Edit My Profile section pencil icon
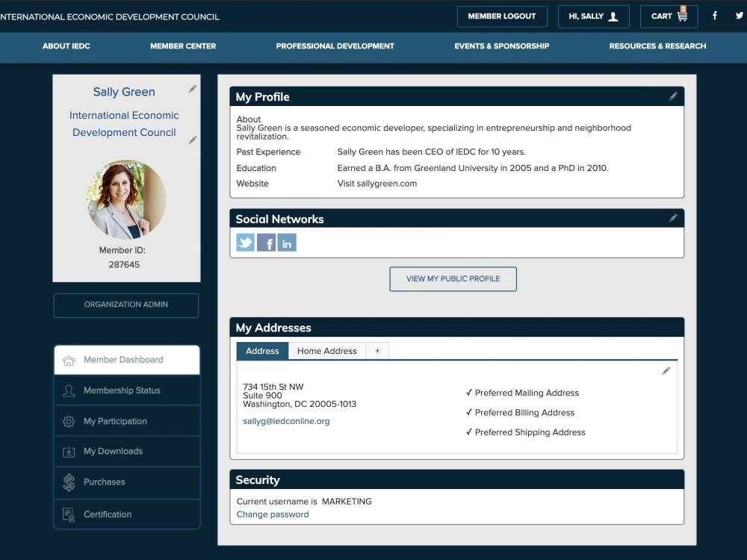This screenshot has height=560, width=747. (x=673, y=96)
